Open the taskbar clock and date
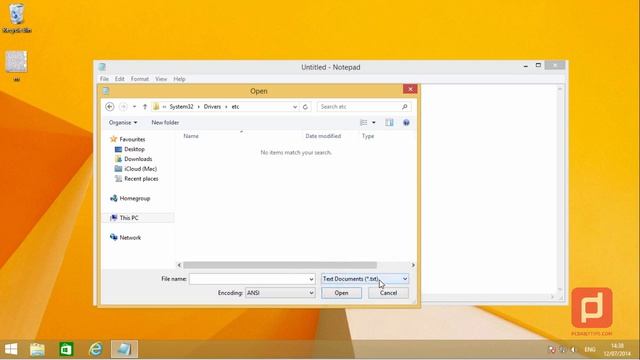640x360 pixels. coord(617,349)
